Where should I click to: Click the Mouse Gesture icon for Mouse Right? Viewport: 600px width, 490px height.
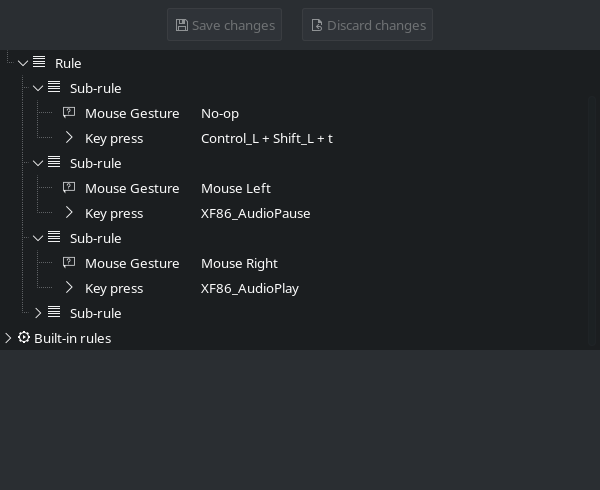click(x=69, y=262)
